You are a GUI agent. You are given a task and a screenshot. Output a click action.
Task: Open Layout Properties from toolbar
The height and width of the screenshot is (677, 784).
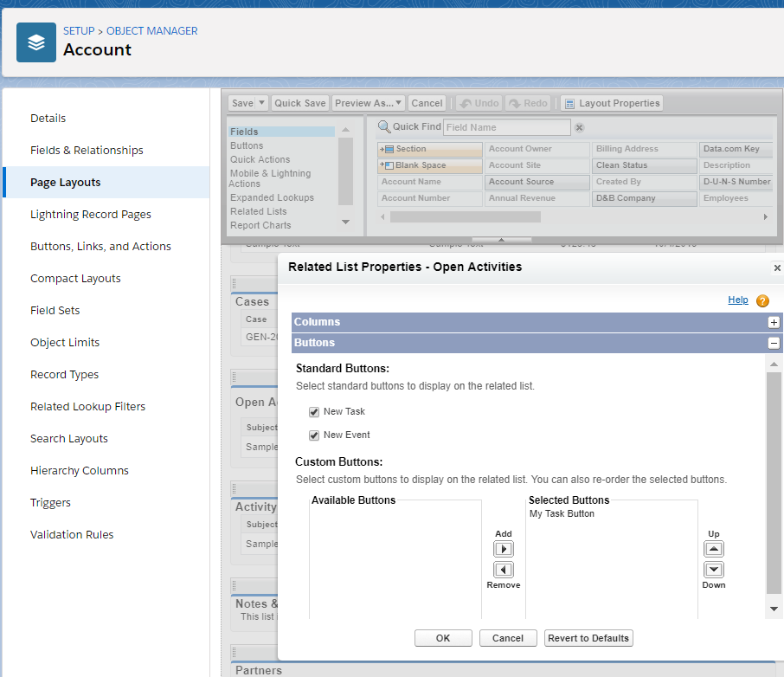611,103
